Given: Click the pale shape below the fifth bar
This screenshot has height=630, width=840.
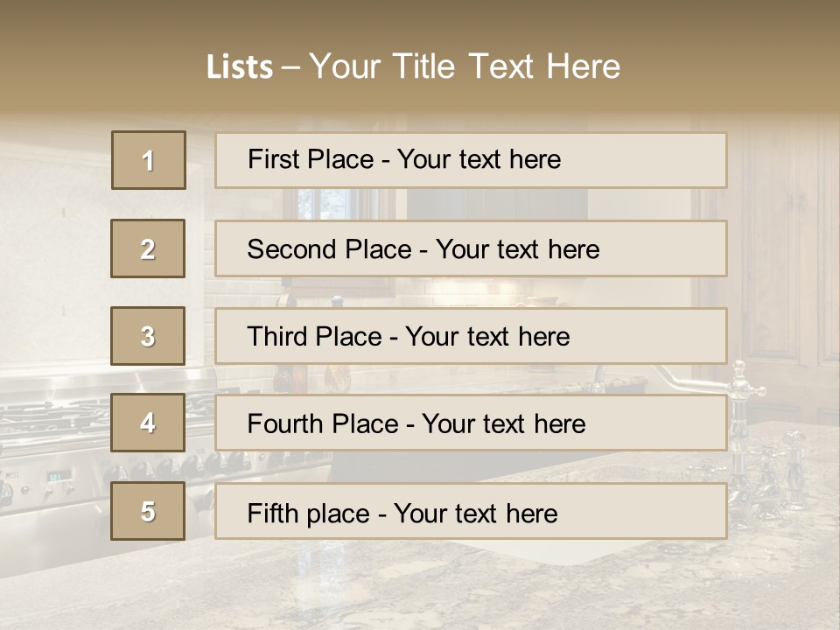Looking at the screenshot, I should 604,551.
